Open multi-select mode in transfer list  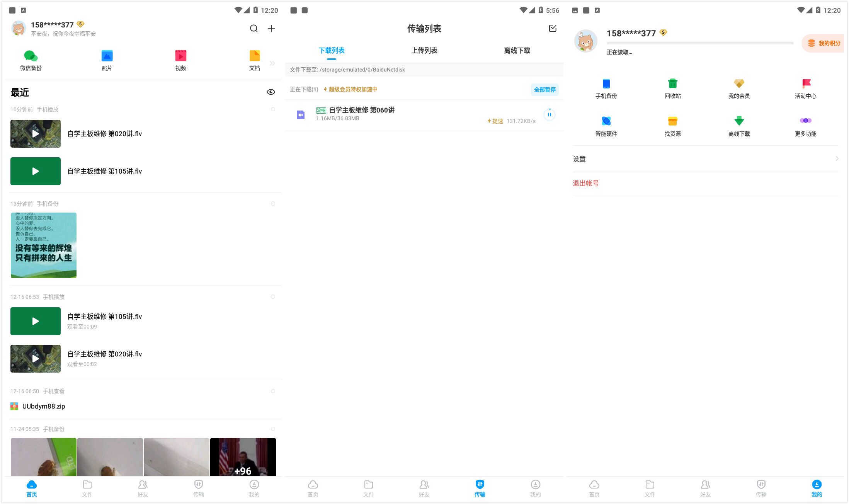[x=553, y=28]
